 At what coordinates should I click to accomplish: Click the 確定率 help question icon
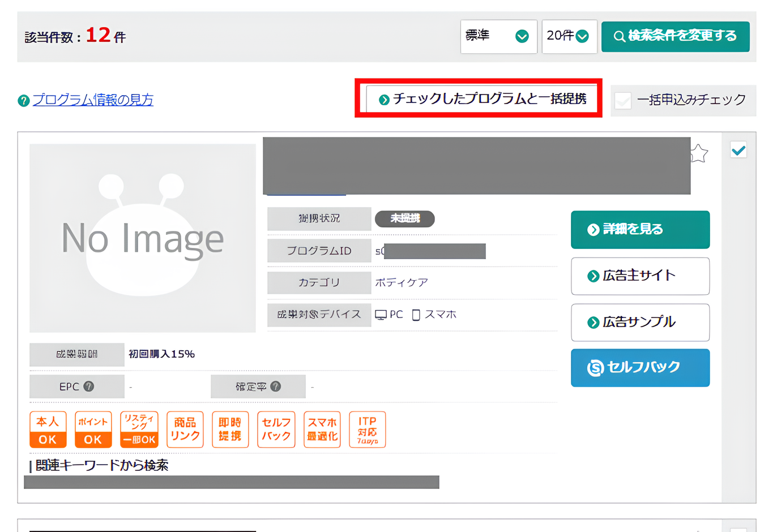tap(276, 386)
